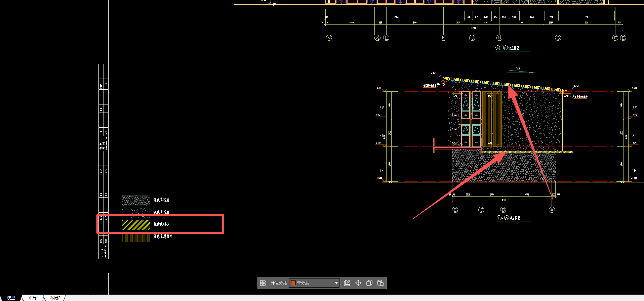Viewport: 644px width, 301px height.
Task: Click the left 3F floor label
Action: click(381, 108)
